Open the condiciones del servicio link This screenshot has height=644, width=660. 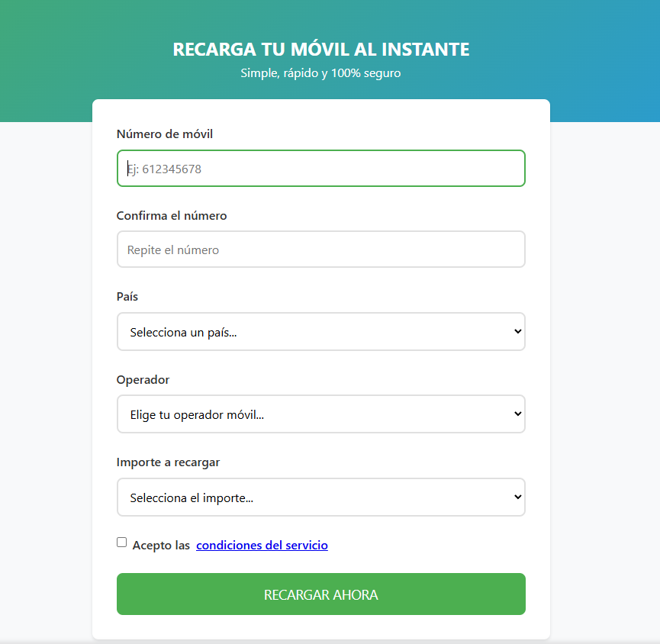pos(262,545)
